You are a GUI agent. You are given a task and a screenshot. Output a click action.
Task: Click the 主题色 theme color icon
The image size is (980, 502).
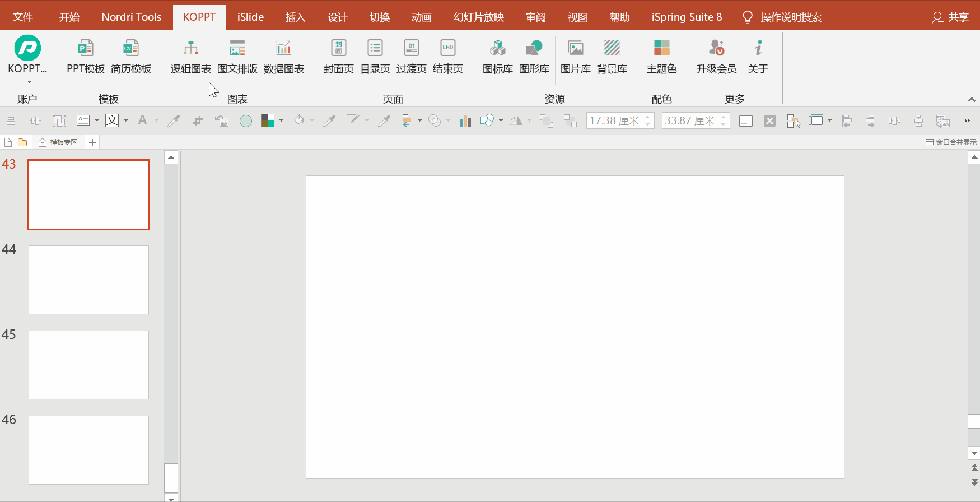click(x=661, y=56)
